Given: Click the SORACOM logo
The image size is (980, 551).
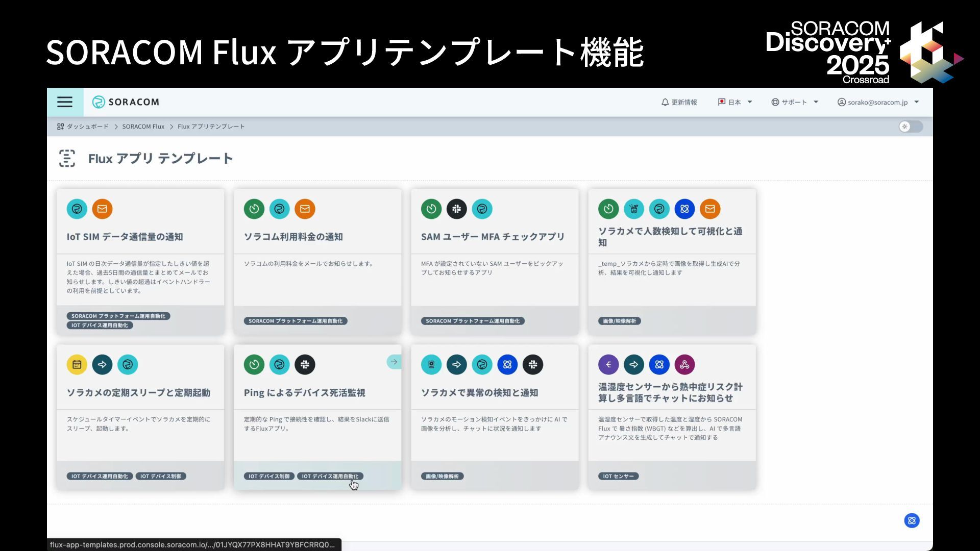Looking at the screenshot, I should 126,102.
